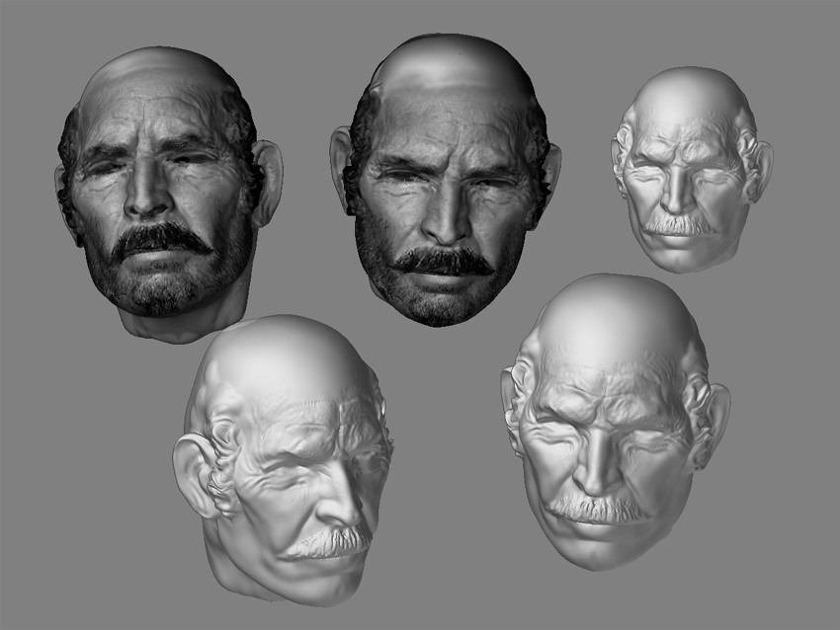Pick the largest untextured front-facing head model

click(x=615, y=423)
